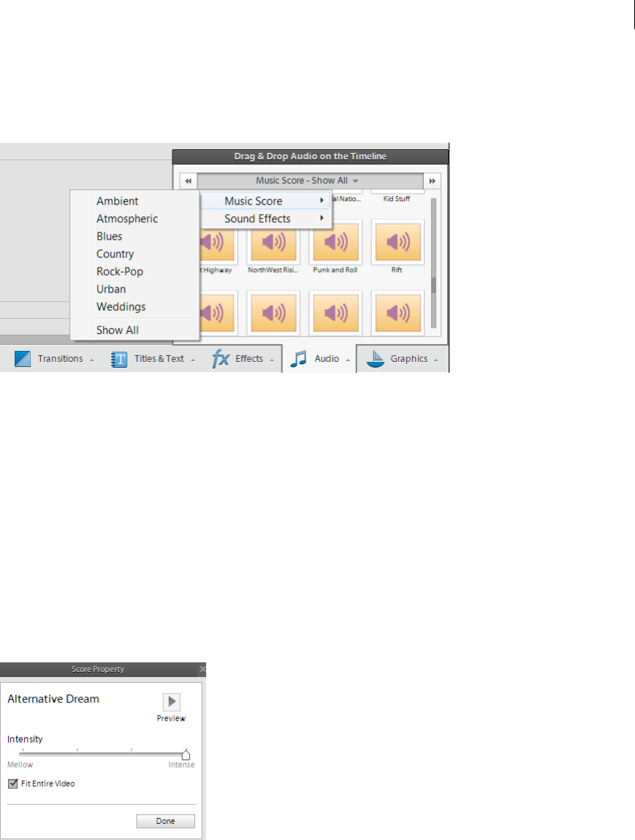Open the Effects panel
Screen dimensions: 635x840
243,359
